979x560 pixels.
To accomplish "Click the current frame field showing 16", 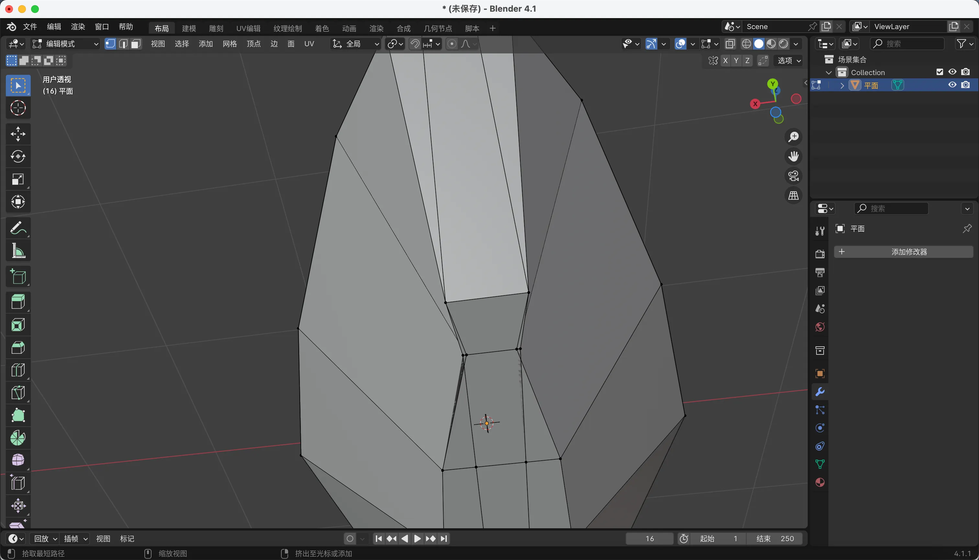I will [649, 538].
